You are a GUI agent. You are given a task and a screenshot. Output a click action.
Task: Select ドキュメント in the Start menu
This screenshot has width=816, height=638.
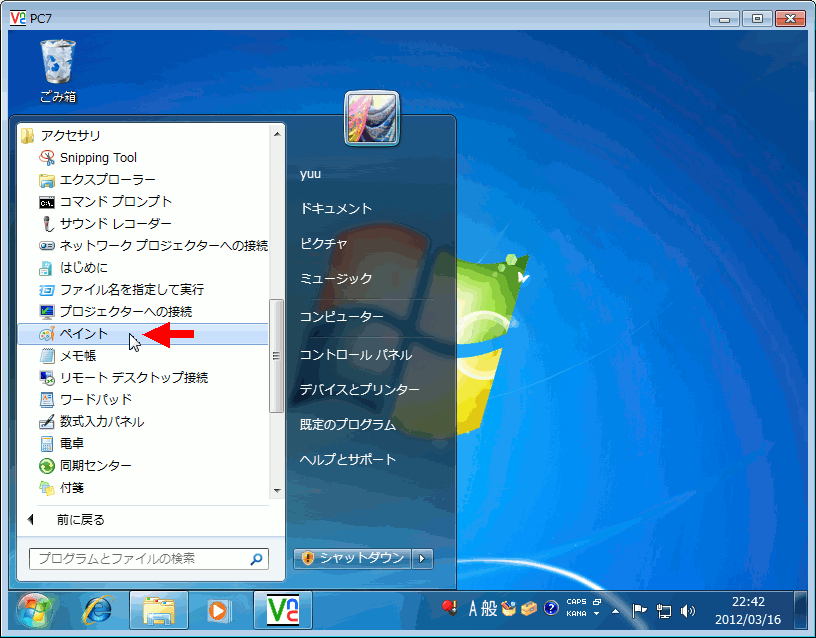pos(336,208)
